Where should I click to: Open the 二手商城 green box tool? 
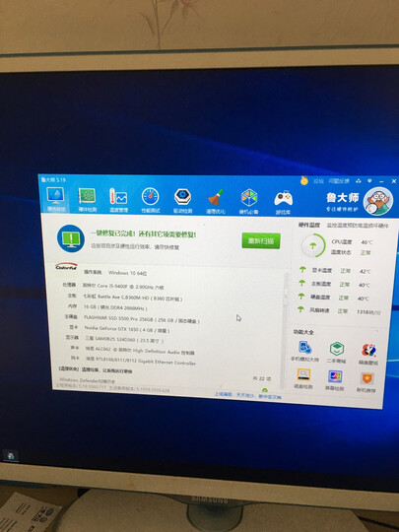[336, 353]
